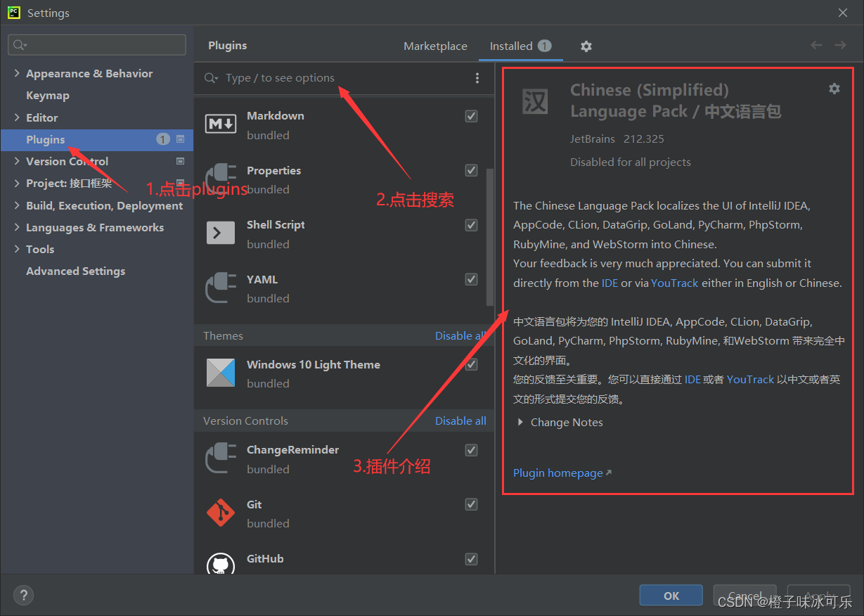
Task: Select the ChangeReminder plugin name
Action: click(x=293, y=450)
